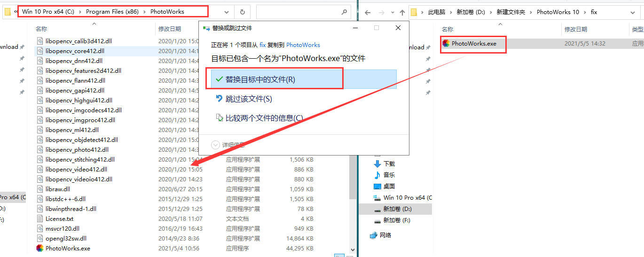The width and height of the screenshot is (644, 257).
Task: Select file name "libopencv_features2d412.dll"
Action: [x=83, y=70]
